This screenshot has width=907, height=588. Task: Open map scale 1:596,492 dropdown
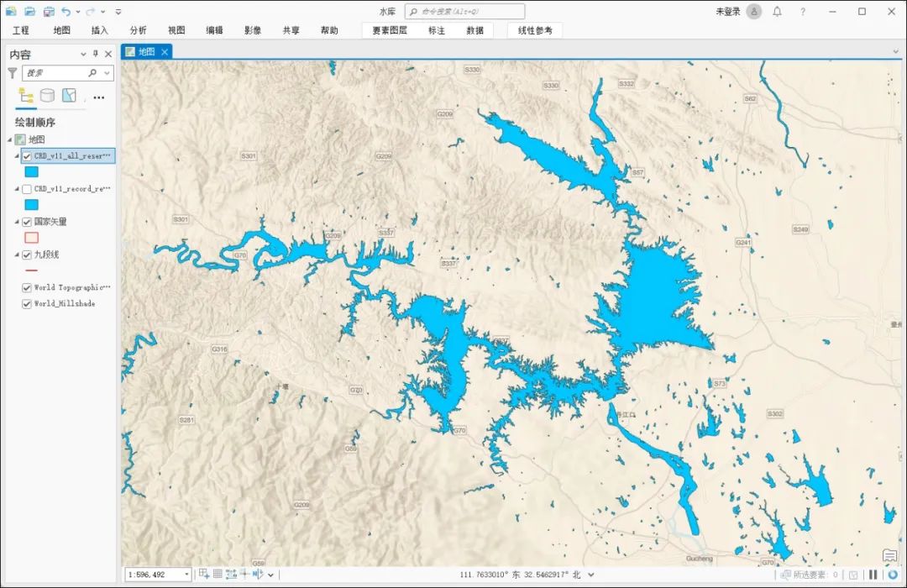tap(186, 575)
